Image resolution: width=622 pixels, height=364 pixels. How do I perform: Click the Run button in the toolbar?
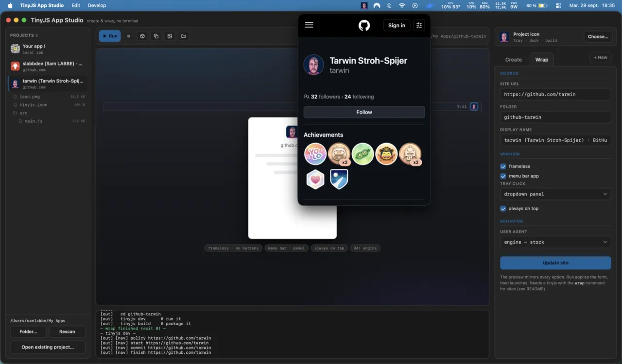pos(110,36)
